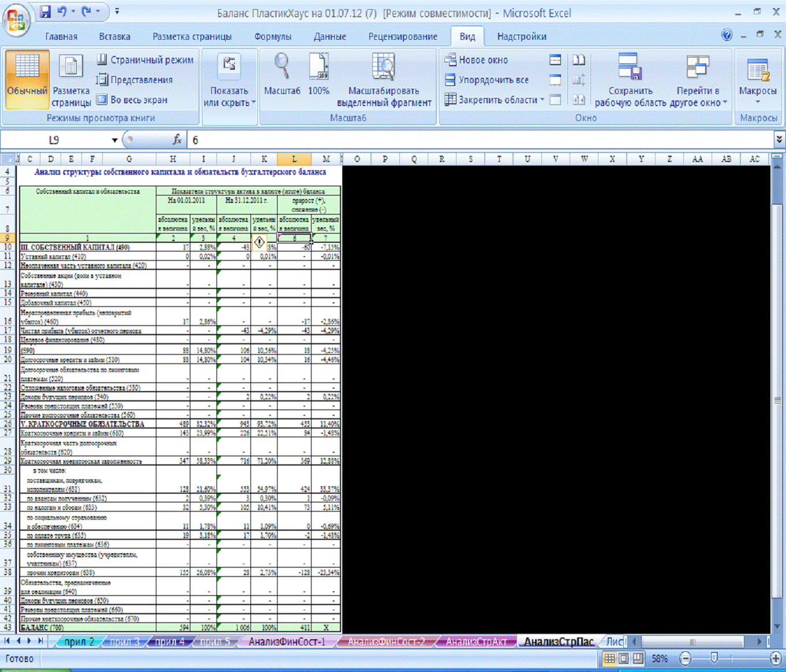Click Упорядочить все button
786x672 pixels.
(486, 80)
